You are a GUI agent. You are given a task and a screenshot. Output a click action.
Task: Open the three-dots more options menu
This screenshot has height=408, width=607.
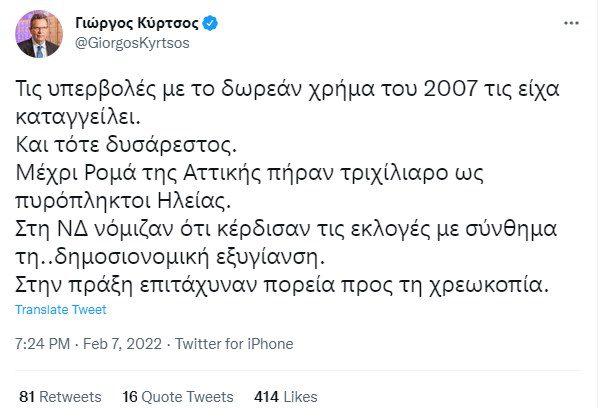[570, 23]
